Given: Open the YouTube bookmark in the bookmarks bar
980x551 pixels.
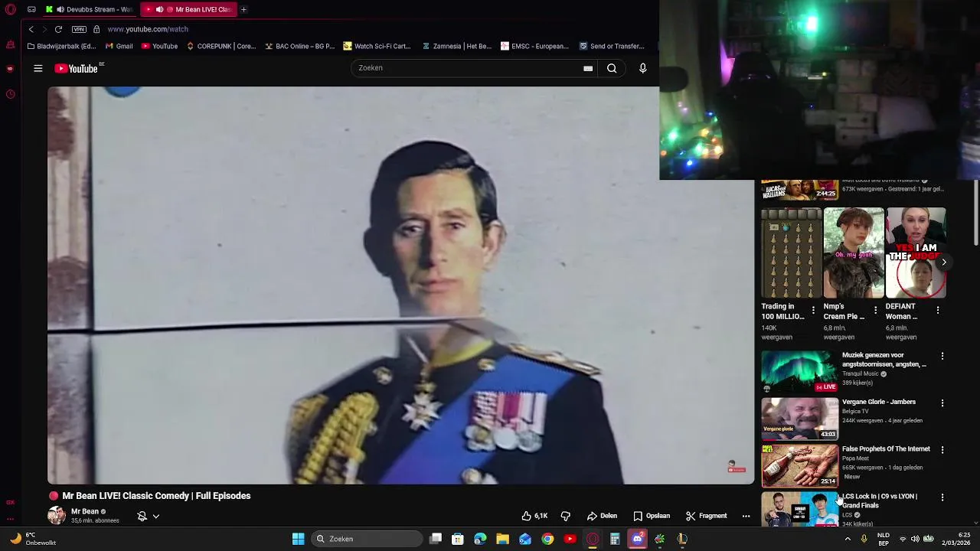Looking at the screenshot, I should (159, 46).
